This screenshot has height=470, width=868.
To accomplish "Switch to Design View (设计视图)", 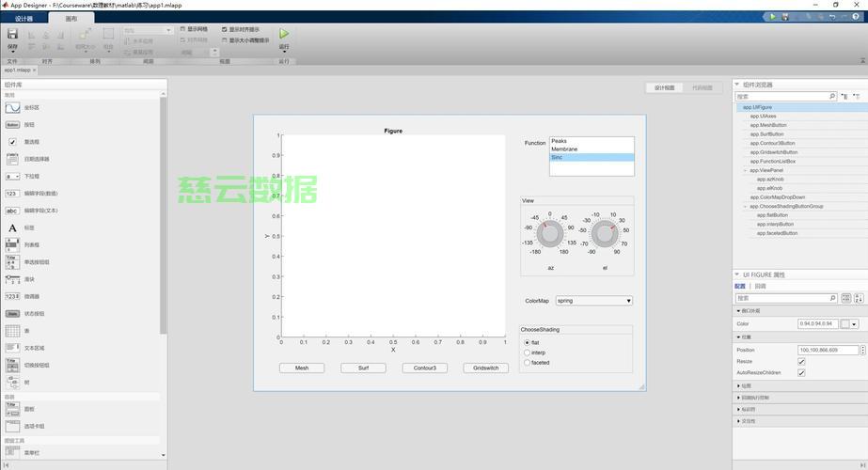I will point(664,88).
